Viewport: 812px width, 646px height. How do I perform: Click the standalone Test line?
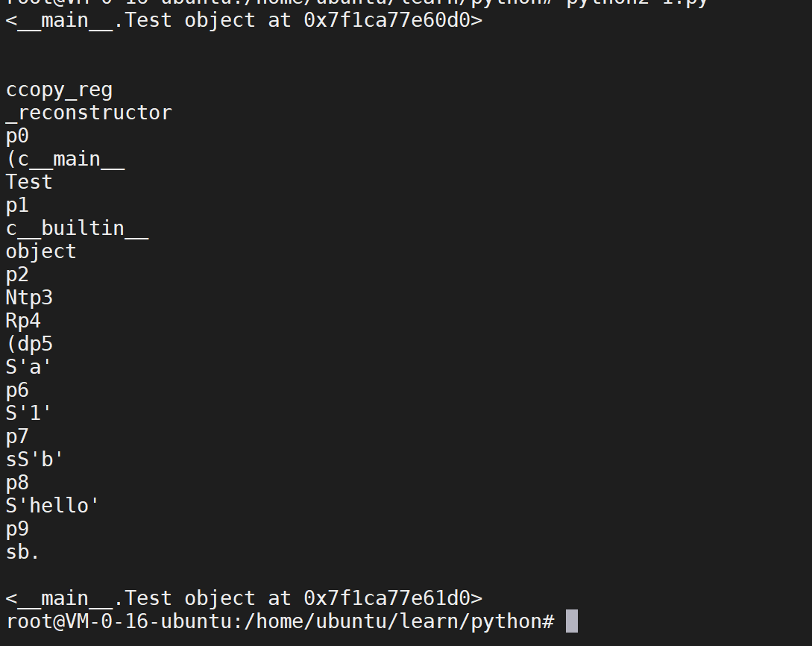[x=29, y=182]
